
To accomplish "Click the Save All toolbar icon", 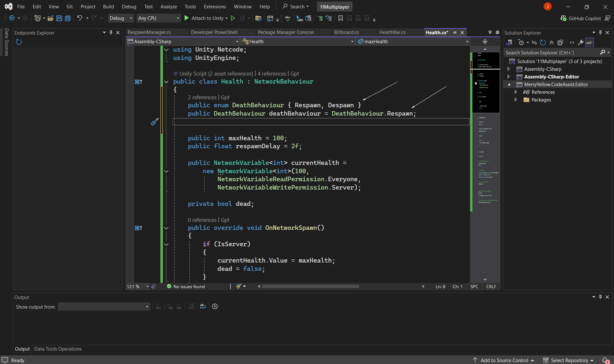I will [68, 18].
